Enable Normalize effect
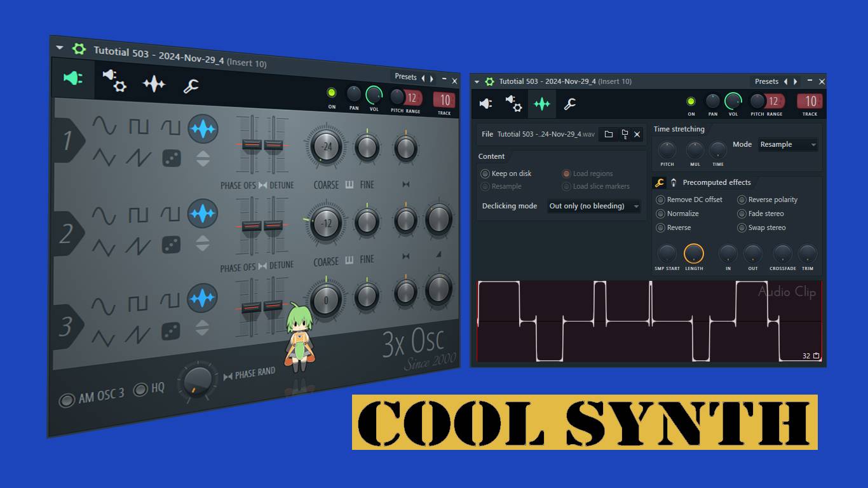Screen dimensions: 868x488 point(677,213)
